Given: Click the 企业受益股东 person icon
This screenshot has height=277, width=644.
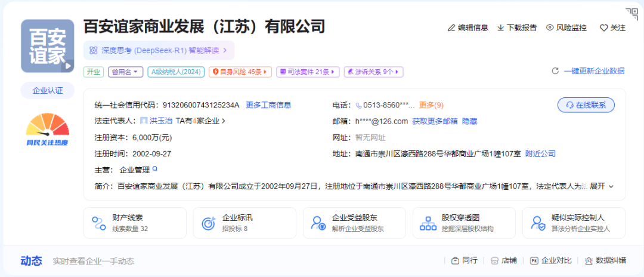Looking at the screenshot, I should [x=318, y=223].
